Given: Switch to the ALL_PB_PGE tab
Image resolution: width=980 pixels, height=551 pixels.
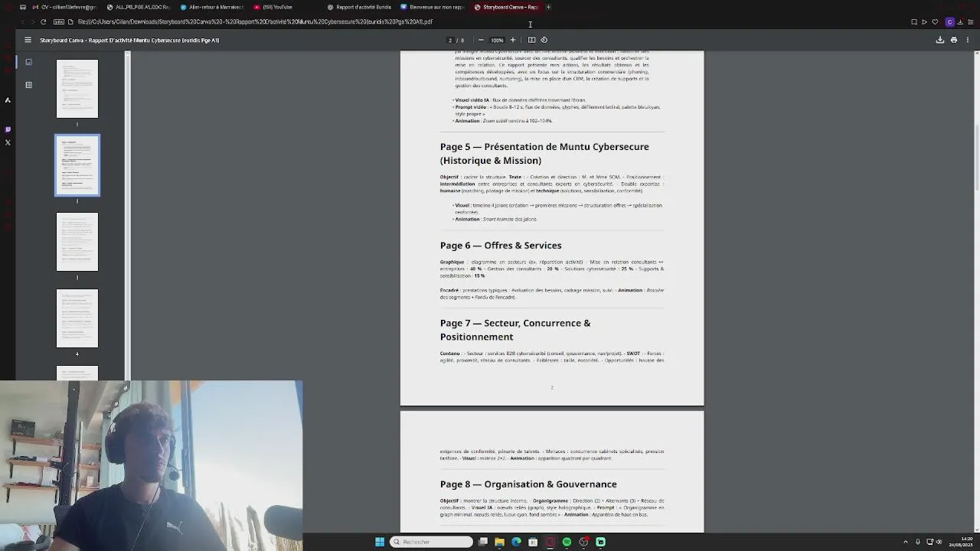Looking at the screenshot, I should point(138,7).
